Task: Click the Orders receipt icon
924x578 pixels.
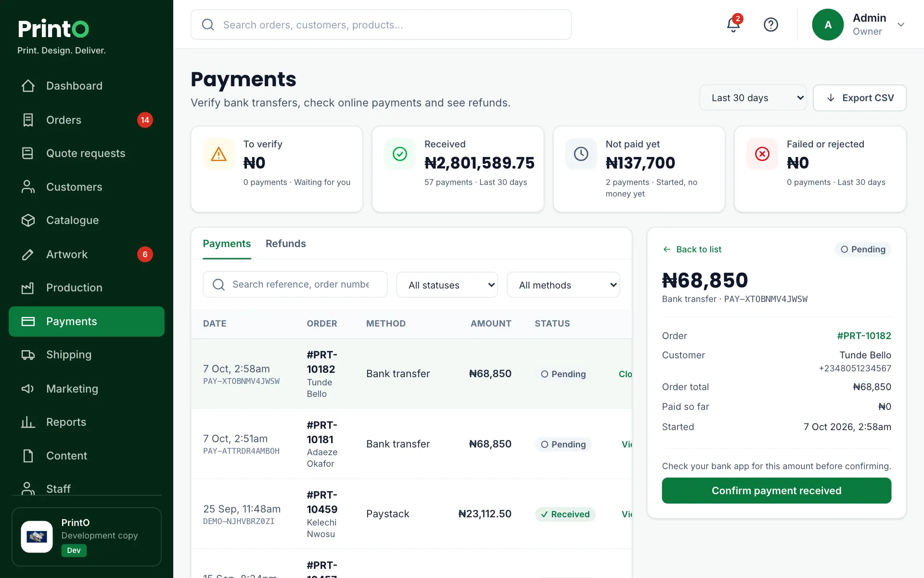Action: (x=28, y=120)
